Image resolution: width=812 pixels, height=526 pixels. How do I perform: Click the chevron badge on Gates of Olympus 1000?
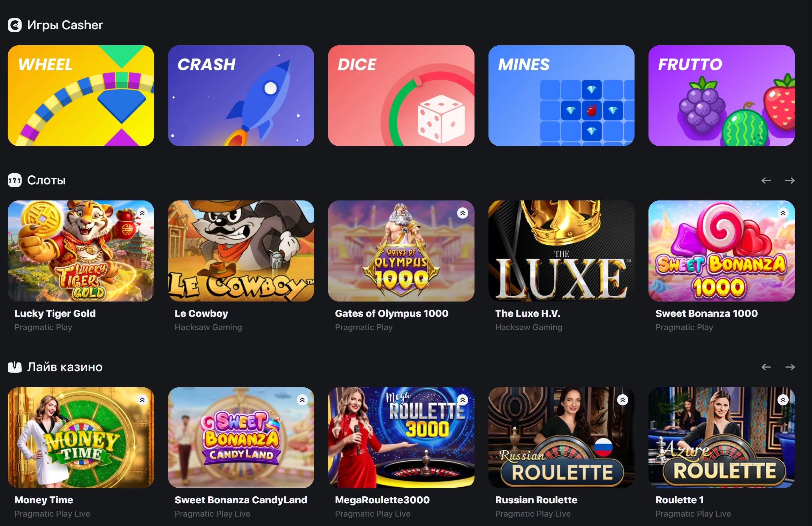coord(463,213)
